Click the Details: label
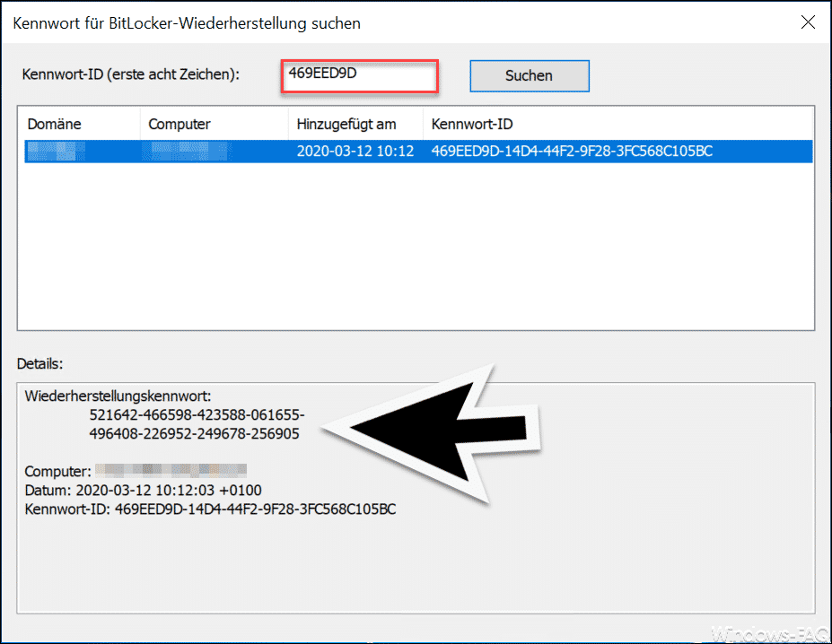 39,364
